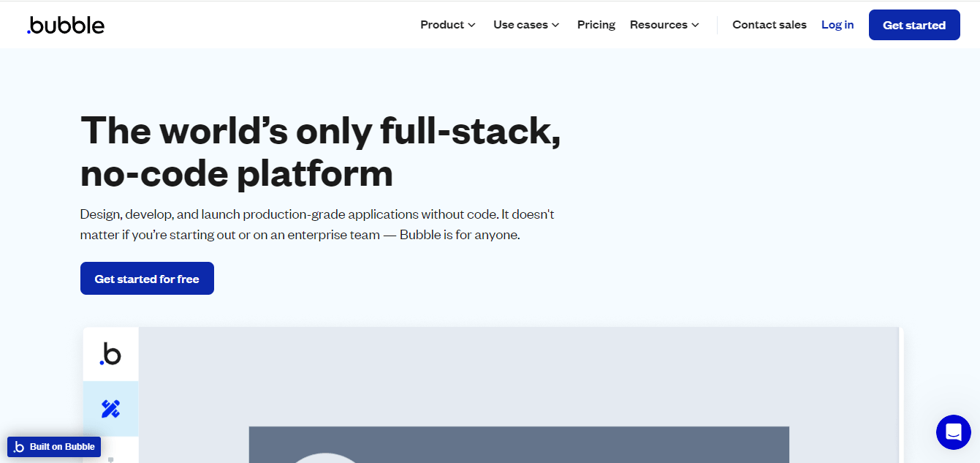
Task: Click the 'Get started' button in the header
Action: pos(914,24)
